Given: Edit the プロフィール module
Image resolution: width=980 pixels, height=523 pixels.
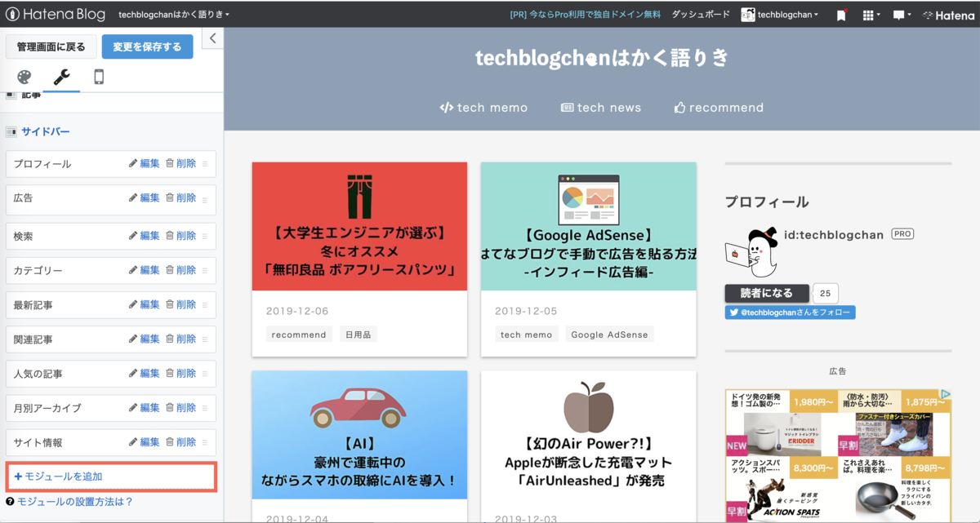Looking at the screenshot, I should (145, 163).
